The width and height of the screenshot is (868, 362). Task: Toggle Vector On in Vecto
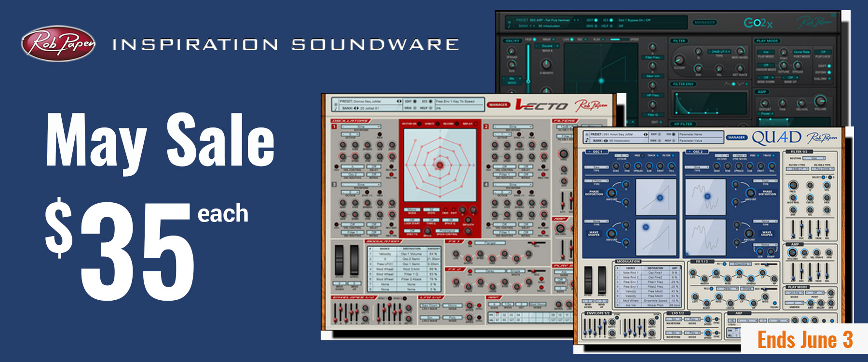420,124
